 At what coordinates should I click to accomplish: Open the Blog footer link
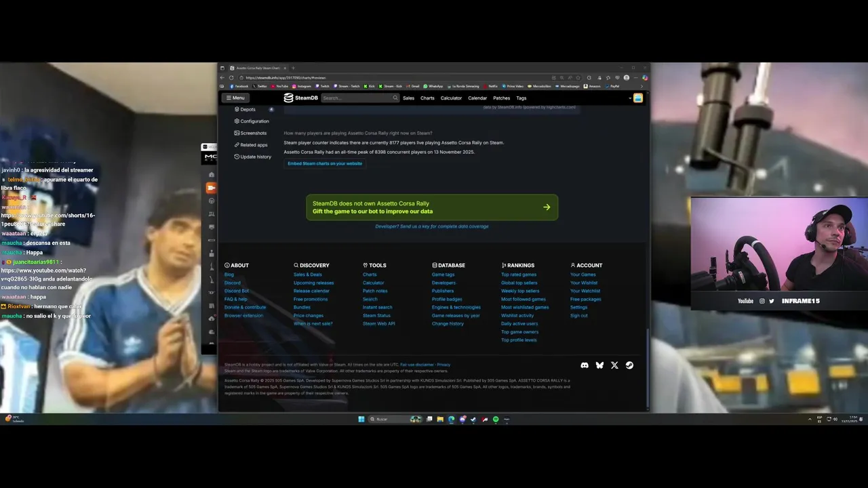(x=229, y=274)
